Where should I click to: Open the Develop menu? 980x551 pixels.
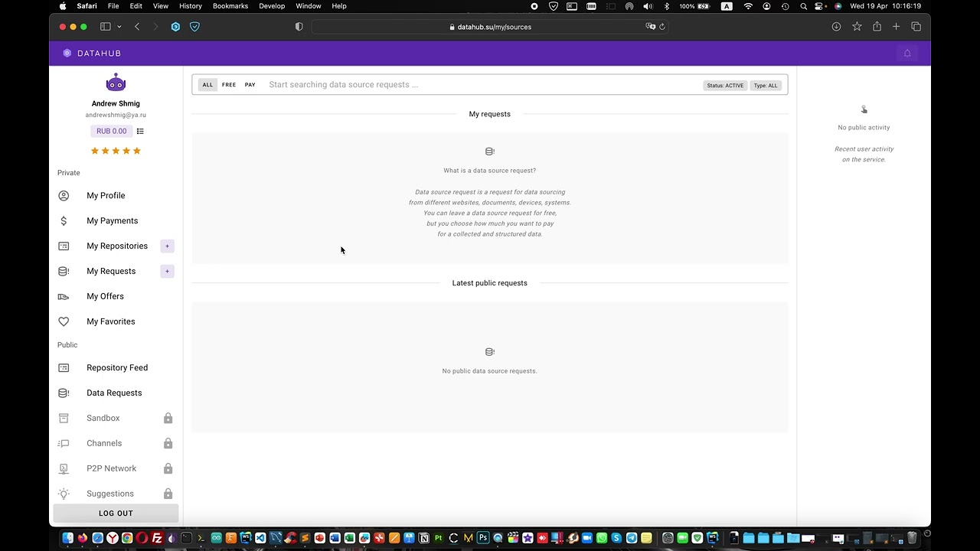[272, 6]
